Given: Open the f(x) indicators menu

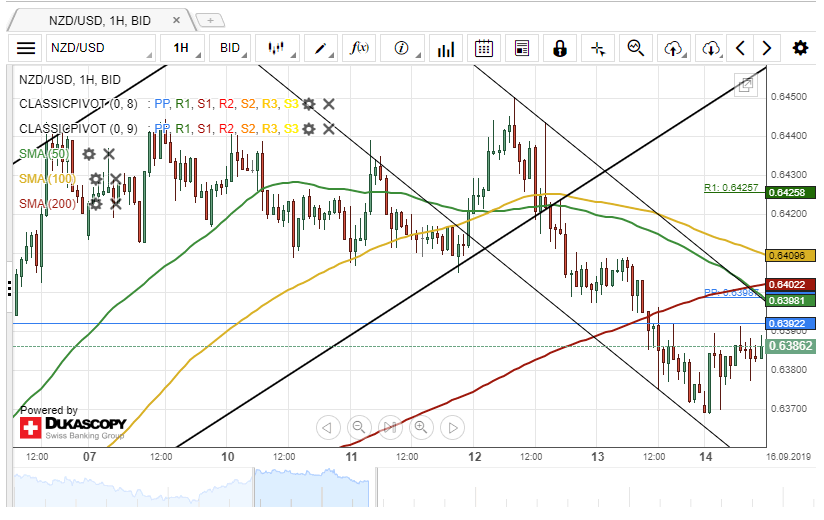Looking at the screenshot, I should pos(358,48).
